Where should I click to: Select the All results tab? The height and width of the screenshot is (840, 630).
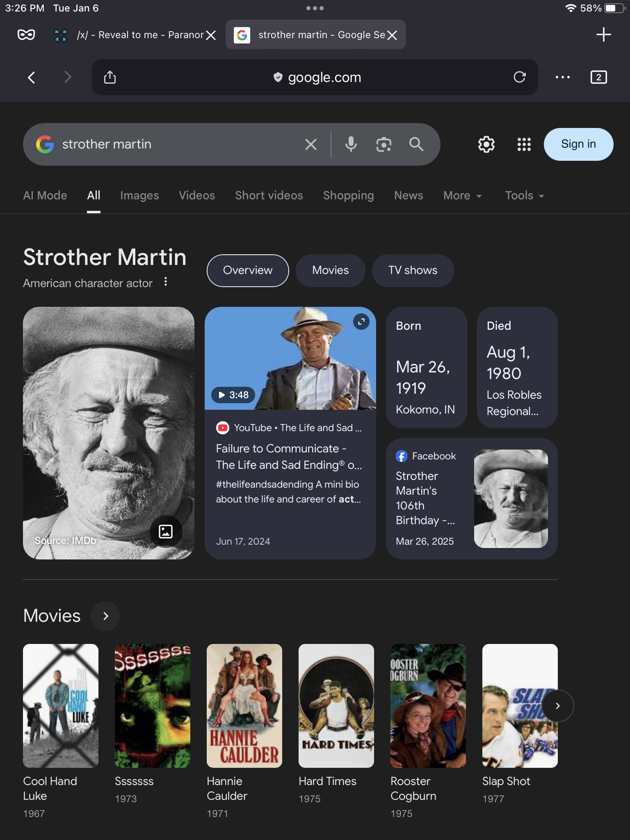coord(94,196)
